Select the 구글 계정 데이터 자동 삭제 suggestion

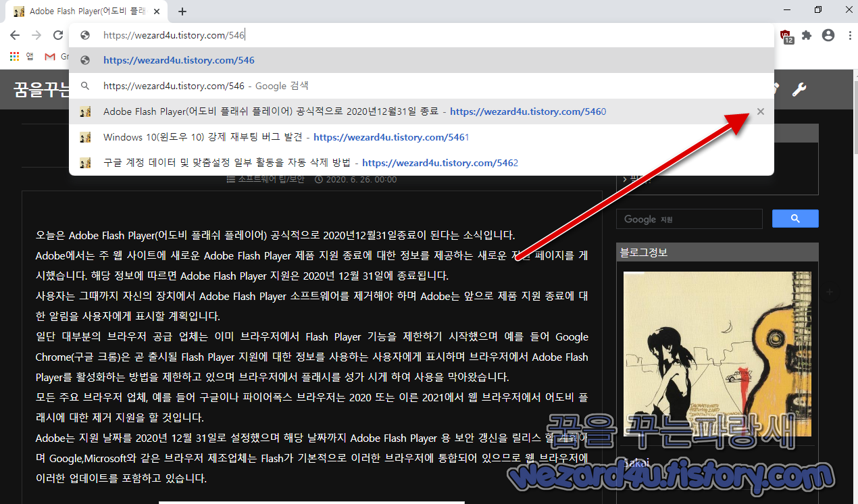coord(422,163)
